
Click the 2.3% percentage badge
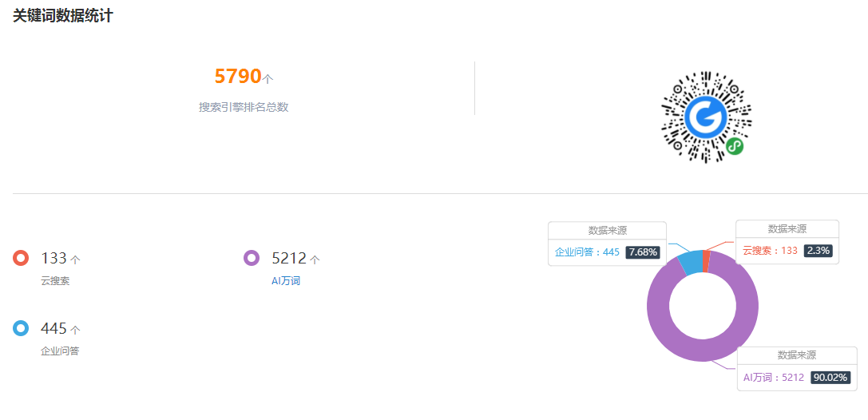point(818,251)
